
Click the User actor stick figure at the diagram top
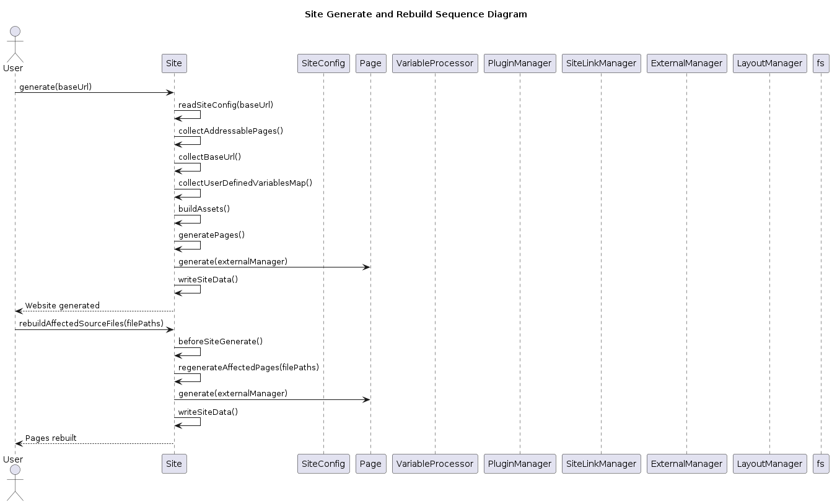[15, 43]
